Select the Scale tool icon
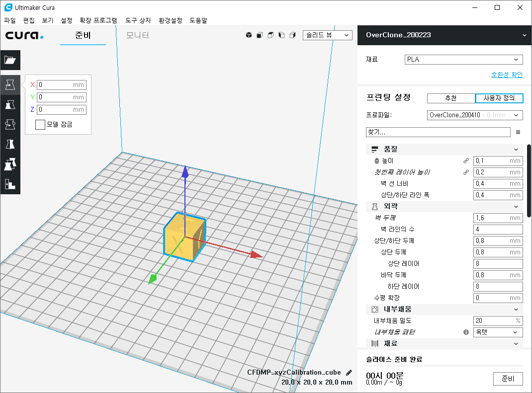The image size is (532, 393). 10,104
